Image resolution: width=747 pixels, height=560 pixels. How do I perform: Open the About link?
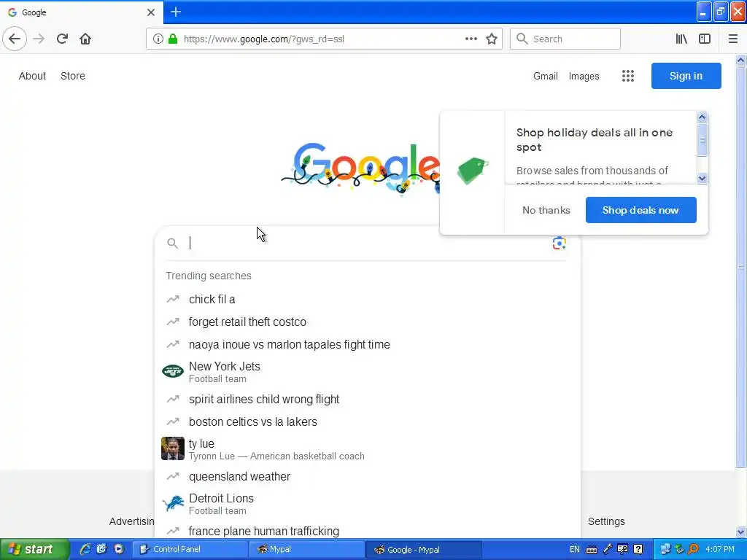(32, 76)
